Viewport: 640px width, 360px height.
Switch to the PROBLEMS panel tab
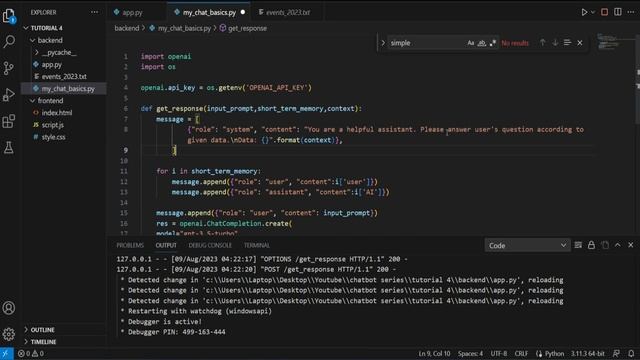[130, 245]
